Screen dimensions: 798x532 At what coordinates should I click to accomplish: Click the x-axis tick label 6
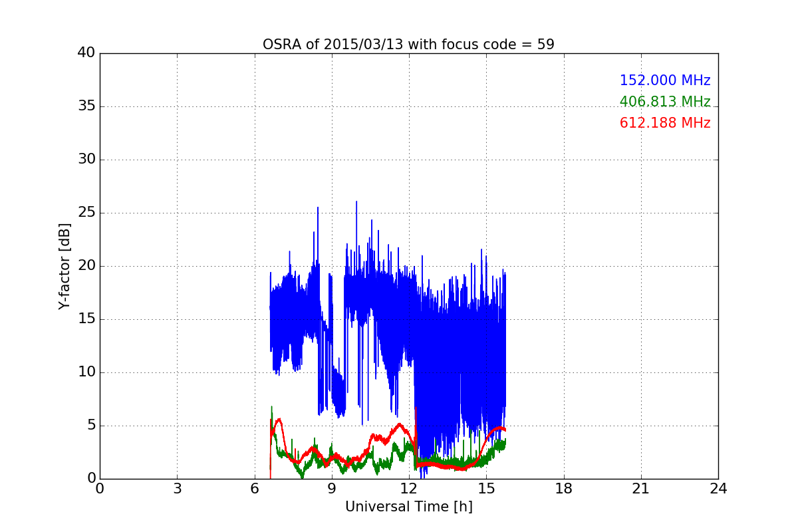point(254,489)
